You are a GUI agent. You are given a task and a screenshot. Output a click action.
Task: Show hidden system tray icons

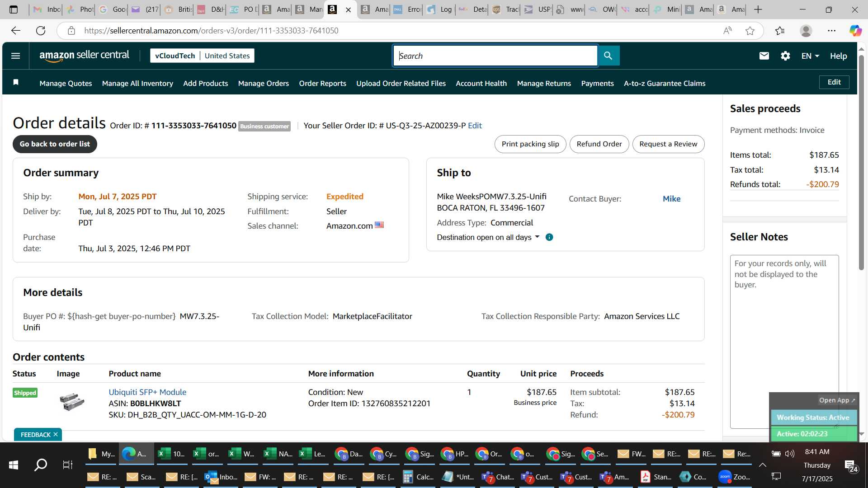point(762,465)
